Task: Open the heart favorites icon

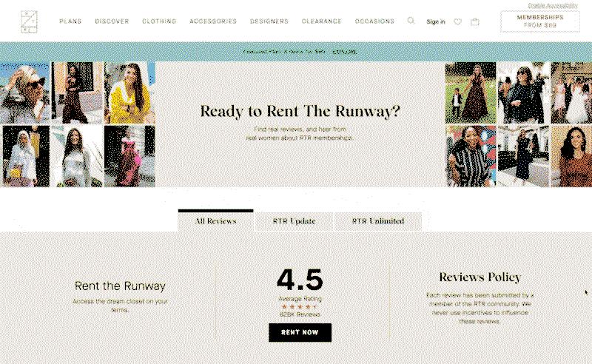Action: click(x=457, y=21)
